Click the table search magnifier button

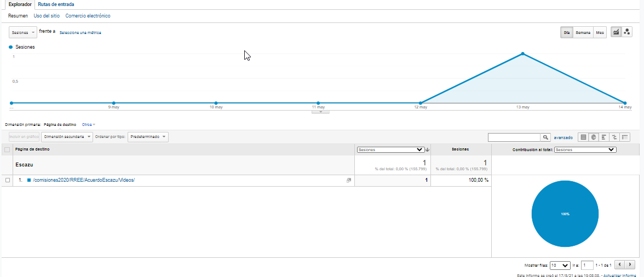click(x=545, y=137)
